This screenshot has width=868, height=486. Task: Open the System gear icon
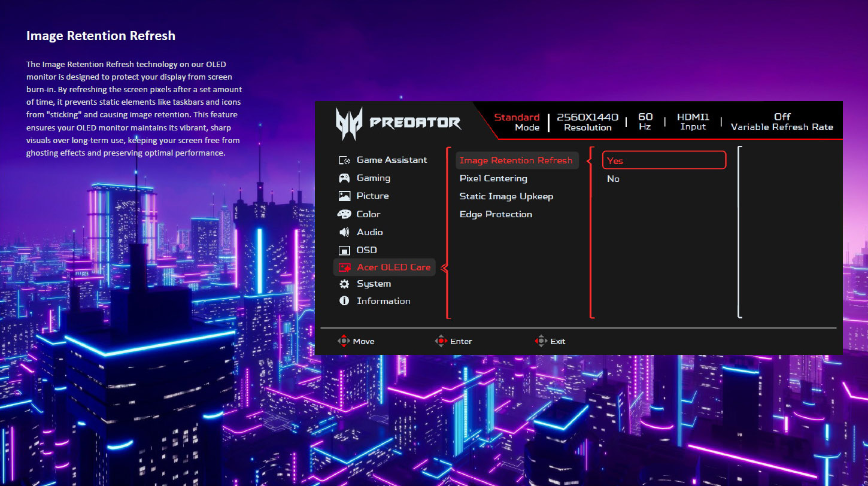tap(344, 284)
